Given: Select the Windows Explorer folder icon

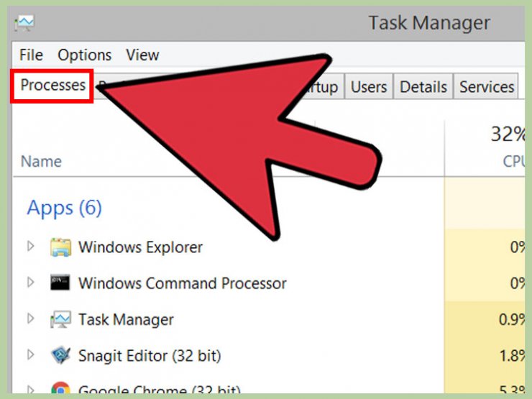Looking at the screenshot, I should (x=60, y=247).
